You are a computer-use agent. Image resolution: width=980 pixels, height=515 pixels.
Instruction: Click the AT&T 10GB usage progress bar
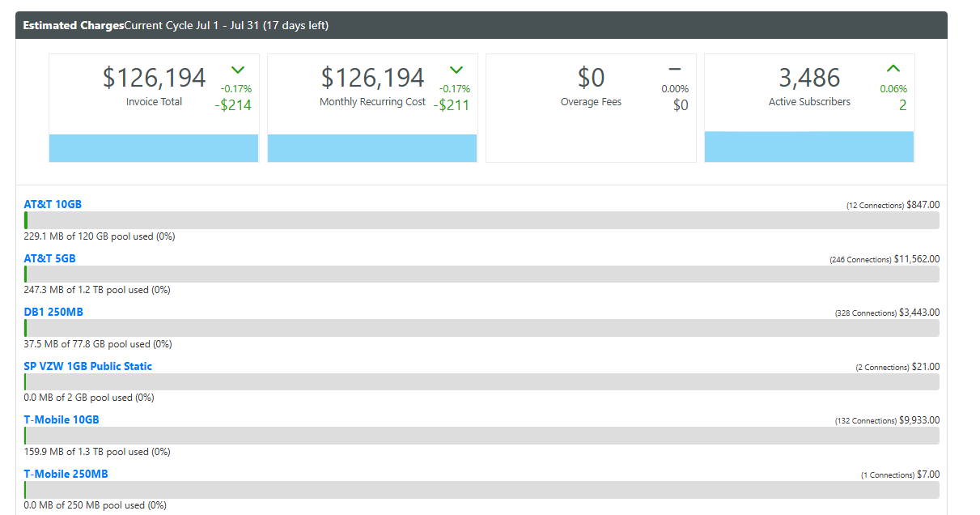click(482, 220)
